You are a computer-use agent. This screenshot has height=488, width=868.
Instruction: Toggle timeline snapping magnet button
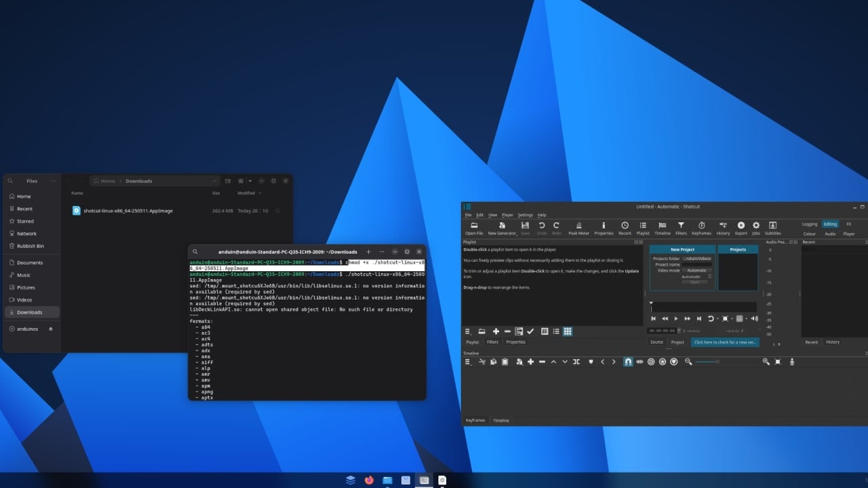pos(628,362)
